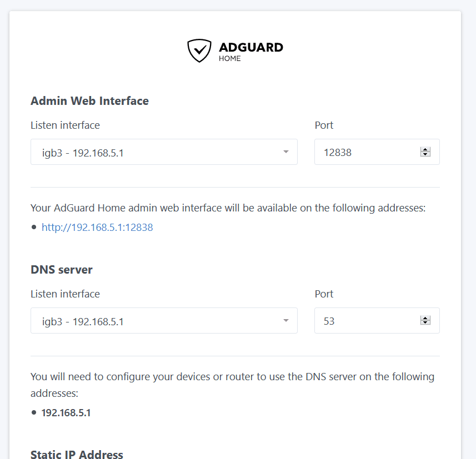Click the Port stepper down arrow for admin interface
Viewport: 476px width, 459px height.
(425, 155)
